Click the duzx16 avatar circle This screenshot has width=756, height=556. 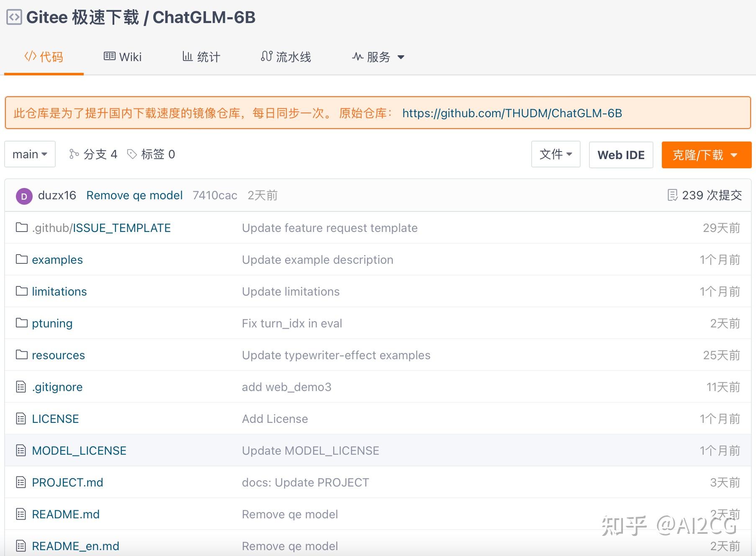(x=24, y=196)
